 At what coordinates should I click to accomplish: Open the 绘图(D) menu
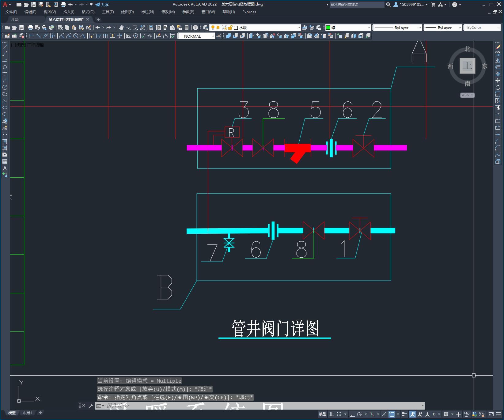pos(127,12)
